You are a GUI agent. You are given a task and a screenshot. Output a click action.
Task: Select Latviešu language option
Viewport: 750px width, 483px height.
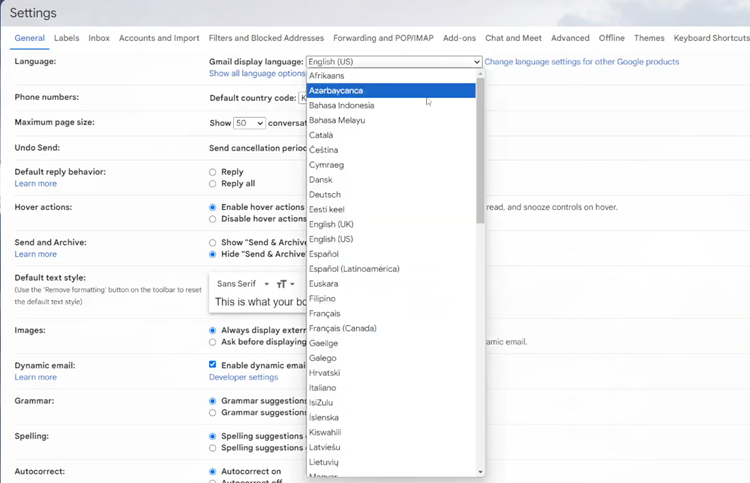(391, 446)
